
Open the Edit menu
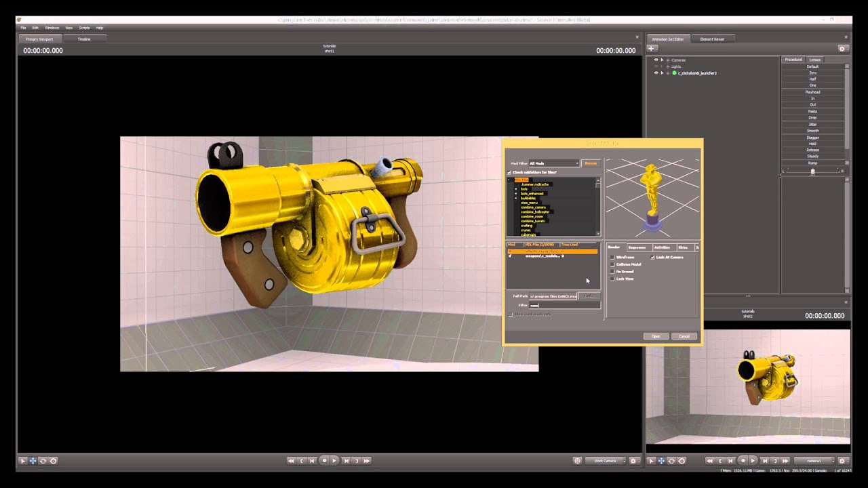[35, 28]
